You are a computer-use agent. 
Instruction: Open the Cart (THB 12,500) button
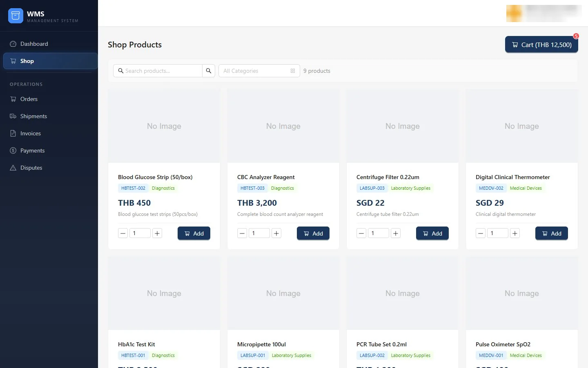click(x=541, y=45)
